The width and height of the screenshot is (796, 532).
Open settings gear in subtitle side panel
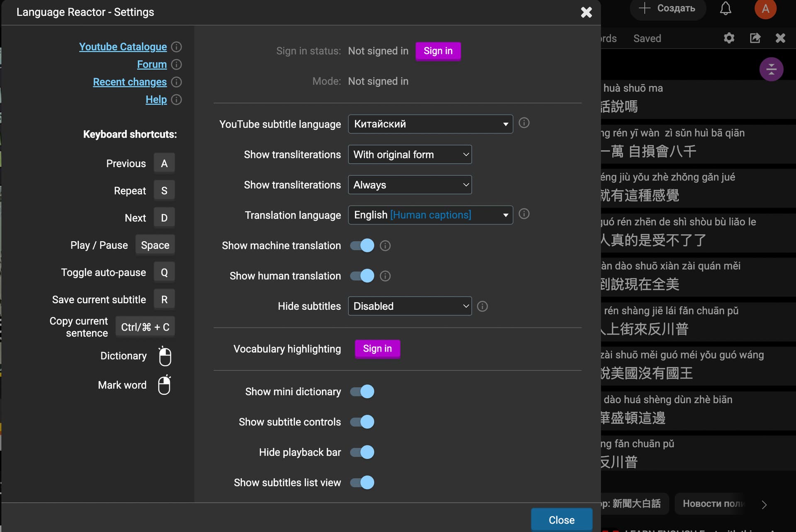coord(729,38)
